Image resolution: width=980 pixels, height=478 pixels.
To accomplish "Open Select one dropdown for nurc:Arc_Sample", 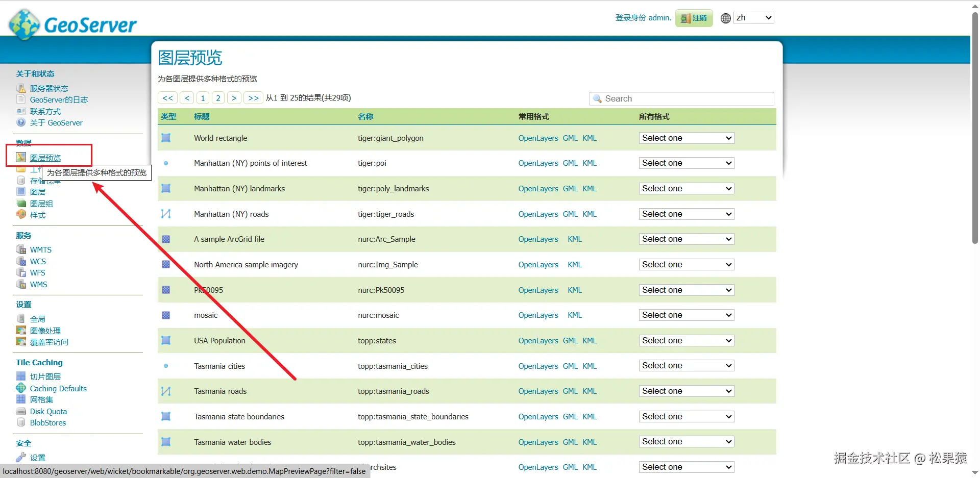I will coord(687,239).
